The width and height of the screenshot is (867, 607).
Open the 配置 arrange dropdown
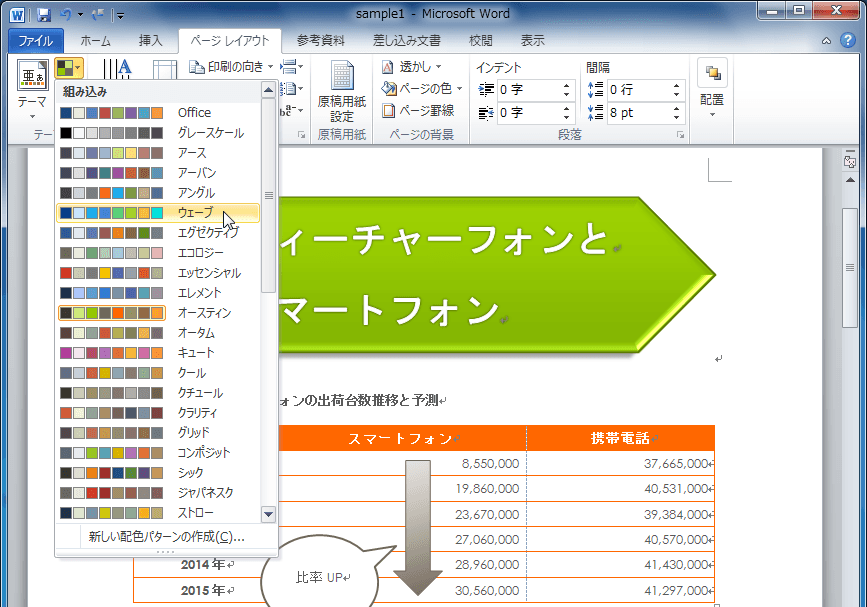click(x=712, y=90)
